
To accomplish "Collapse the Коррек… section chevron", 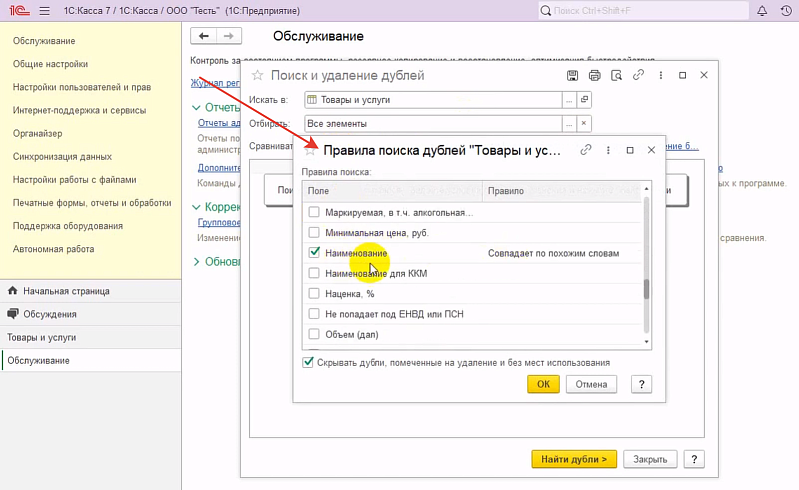I will tap(196, 207).
